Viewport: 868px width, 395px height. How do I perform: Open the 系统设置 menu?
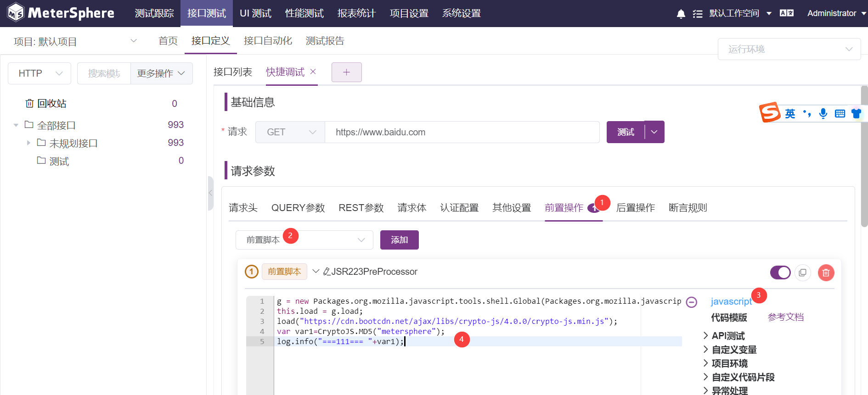(x=462, y=13)
